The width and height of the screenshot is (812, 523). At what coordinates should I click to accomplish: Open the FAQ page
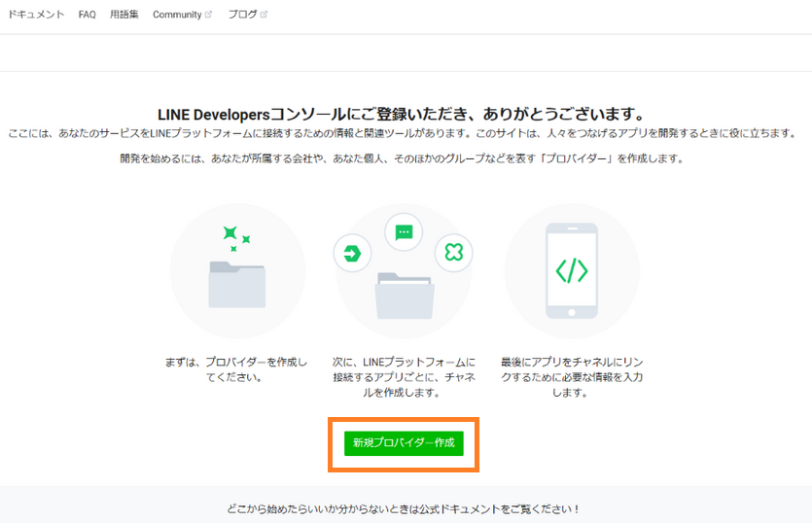(x=87, y=15)
